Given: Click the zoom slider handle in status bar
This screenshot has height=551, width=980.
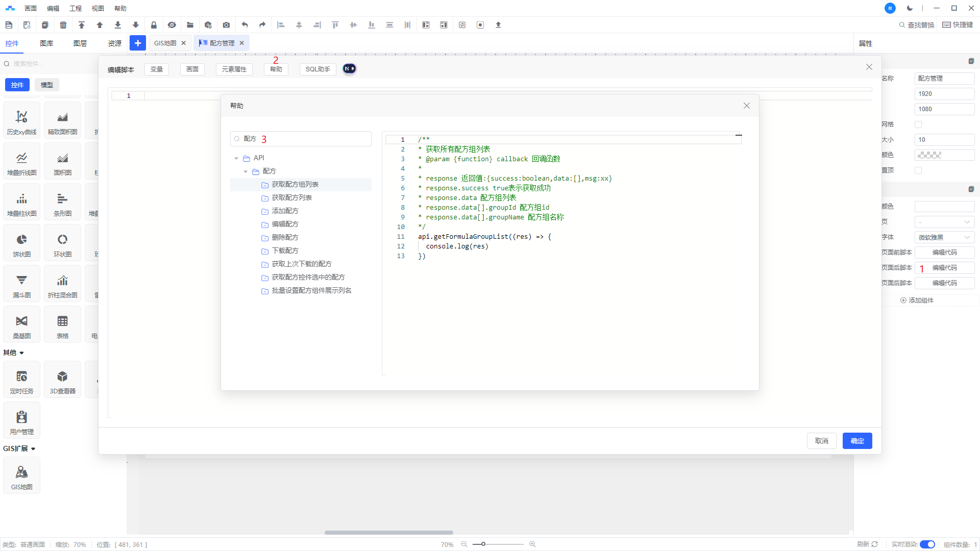Looking at the screenshot, I should pyautogui.click(x=483, y=544).
